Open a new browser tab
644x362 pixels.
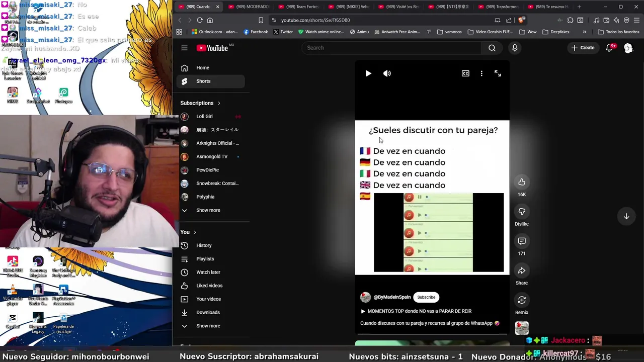coord(579,7)
